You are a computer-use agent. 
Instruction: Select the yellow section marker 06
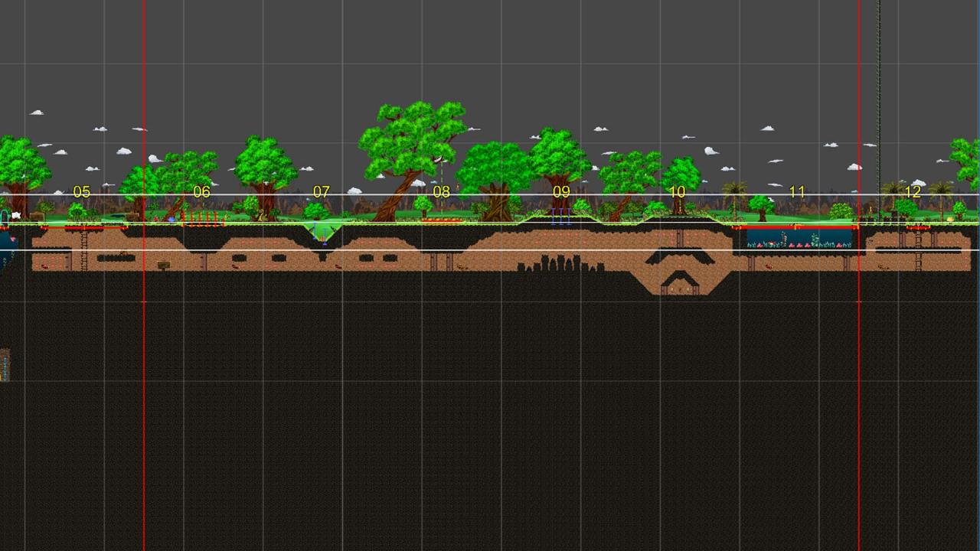pos(201,192)
